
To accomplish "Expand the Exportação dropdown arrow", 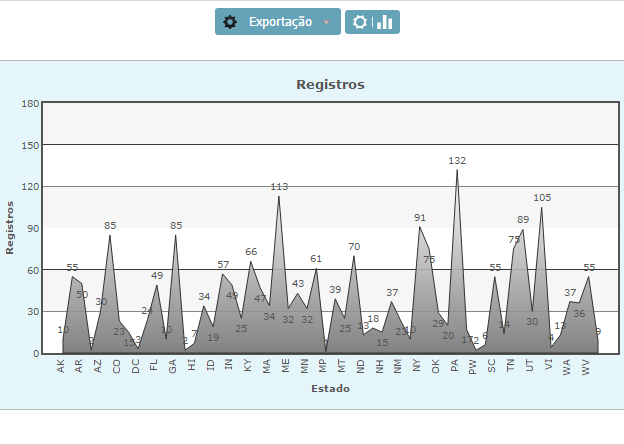I will [326, 22].
